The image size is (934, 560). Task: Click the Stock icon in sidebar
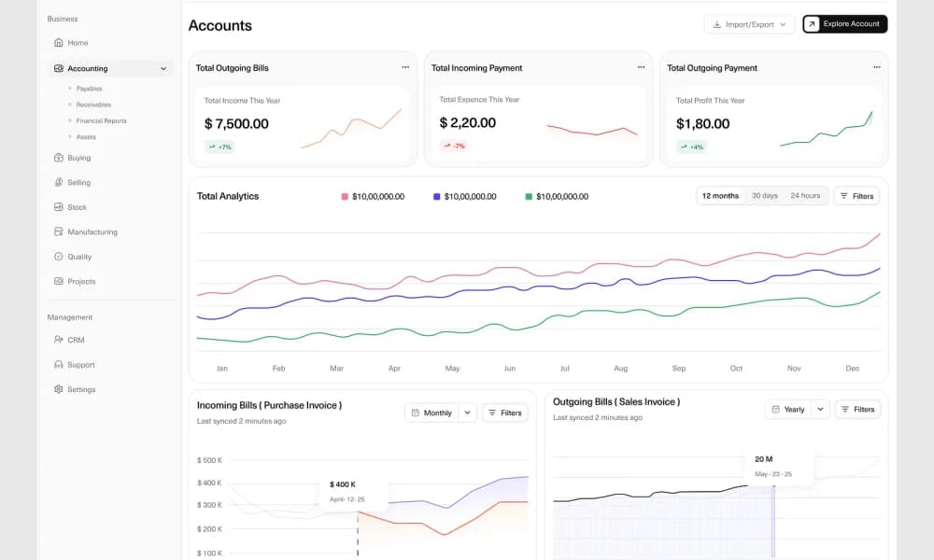click(x=58, y=207)
